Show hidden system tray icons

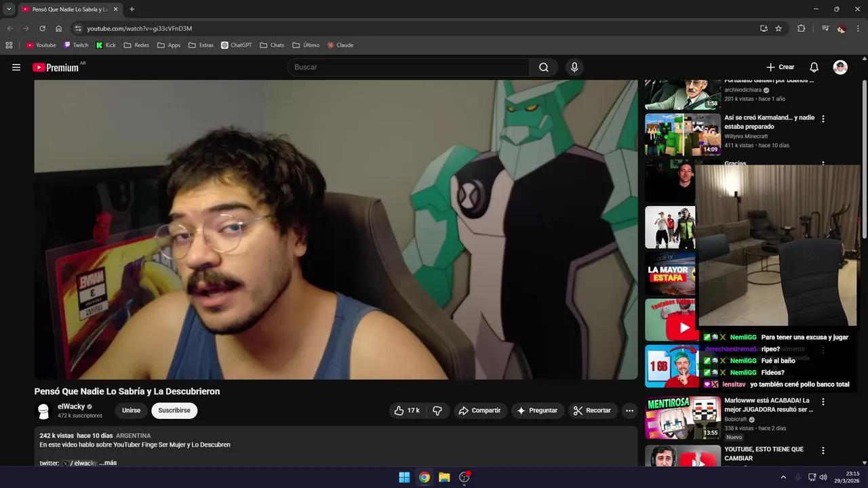[783, 477]
